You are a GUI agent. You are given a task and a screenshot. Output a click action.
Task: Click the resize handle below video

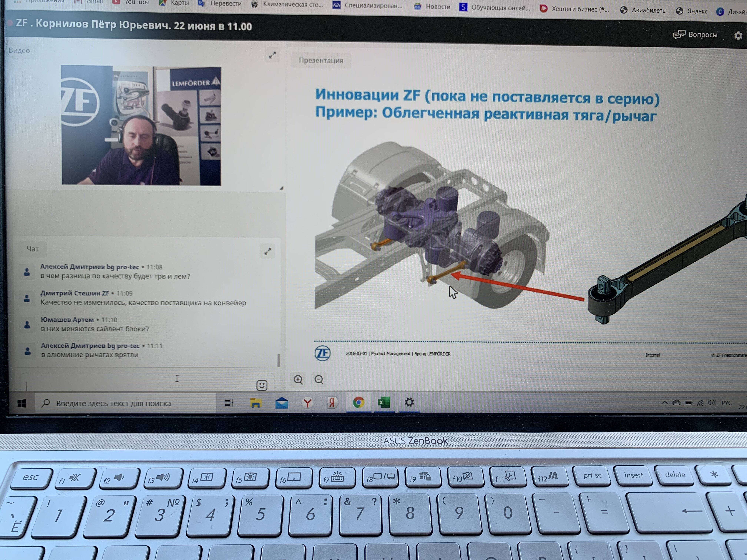click(281, 188)
